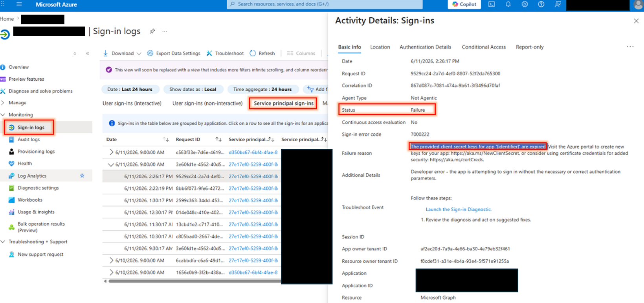Open Audit logs
Image resolution: width=644 pixels, height=303 pixels.
(x=29, y=140)
